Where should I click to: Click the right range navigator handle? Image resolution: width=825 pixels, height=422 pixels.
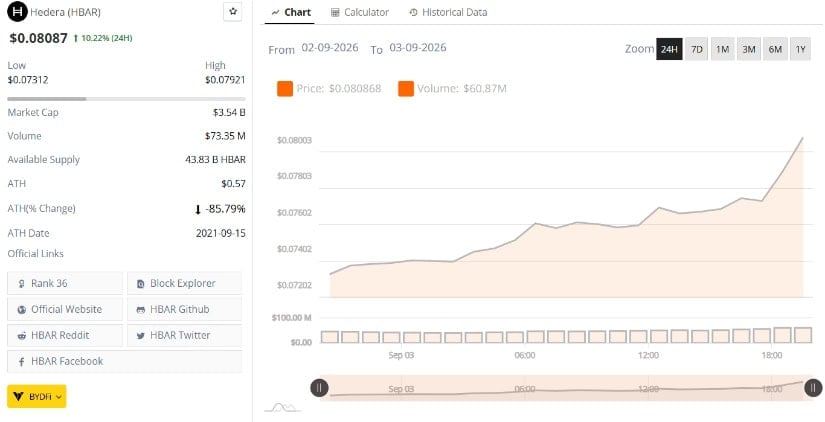point(813,388)
